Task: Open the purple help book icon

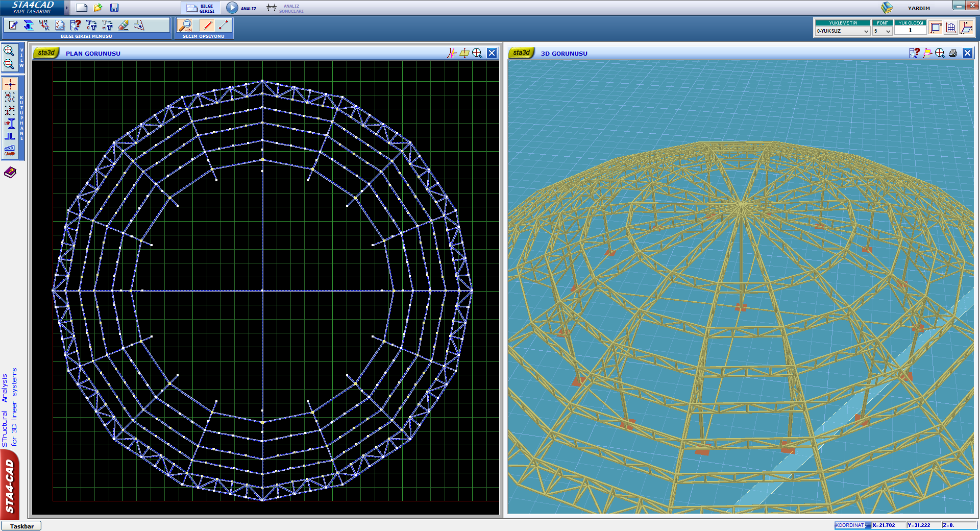Action: pos(10,173)
